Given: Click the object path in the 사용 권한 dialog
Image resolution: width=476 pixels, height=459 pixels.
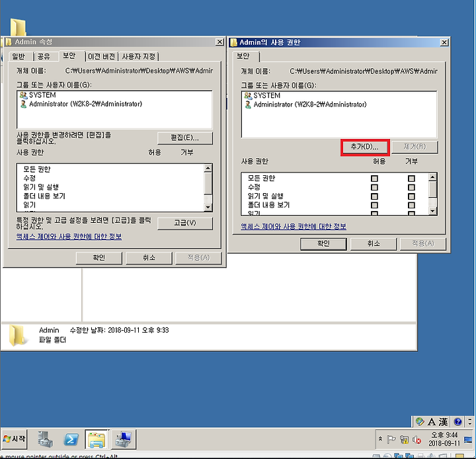Looking at the screenshot, I should pos(364,71).
